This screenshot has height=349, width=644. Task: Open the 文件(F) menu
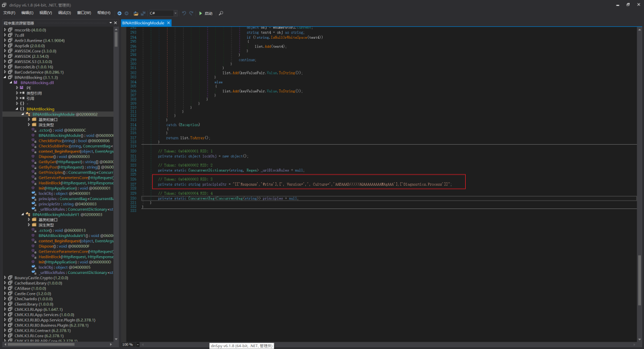pyautogui.click(x=9, y=13)
